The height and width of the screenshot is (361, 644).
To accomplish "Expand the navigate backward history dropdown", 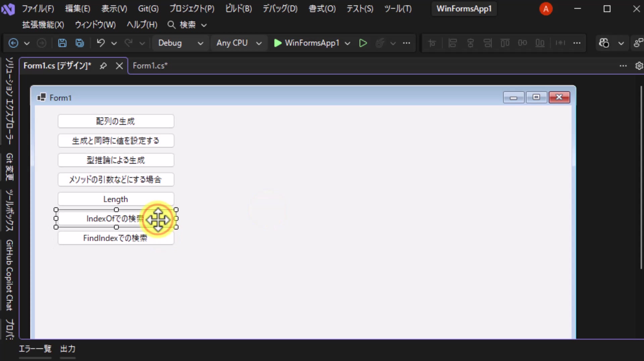I will pyautogui.click(x=27, y=43).
